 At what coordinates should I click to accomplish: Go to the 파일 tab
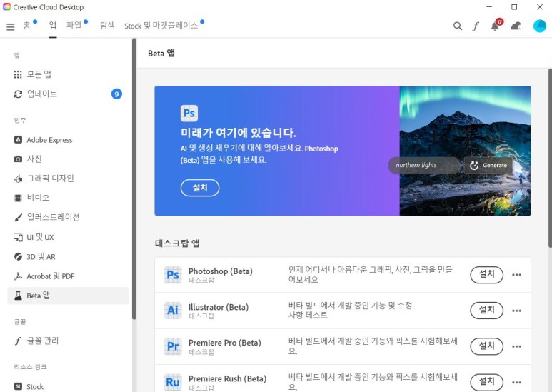click(74, 25)
